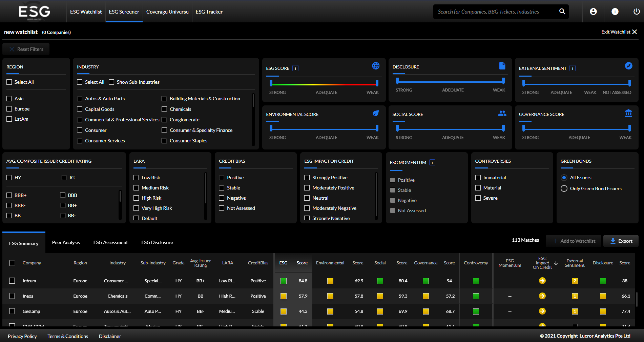Click the Environmental Score leaf icon

coord(376,113)
